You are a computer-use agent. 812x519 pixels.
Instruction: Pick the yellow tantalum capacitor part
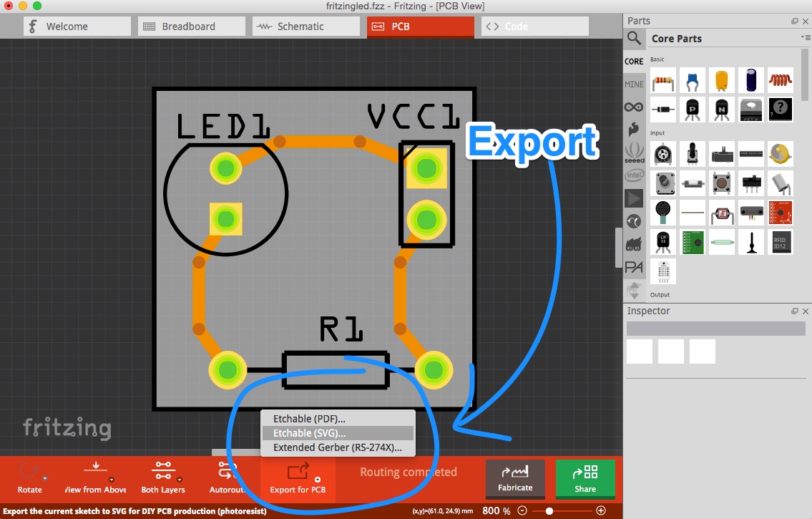tap(722, 80)
